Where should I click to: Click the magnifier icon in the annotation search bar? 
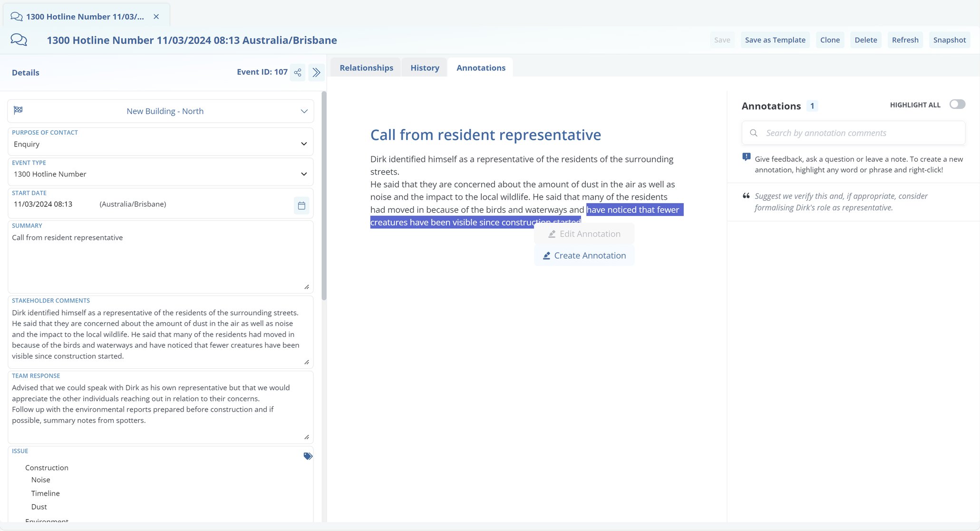pos(754,133)
